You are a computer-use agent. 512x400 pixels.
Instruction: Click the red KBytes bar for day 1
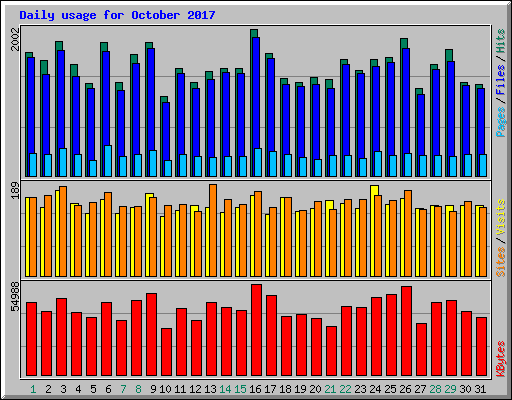[32, 339]
